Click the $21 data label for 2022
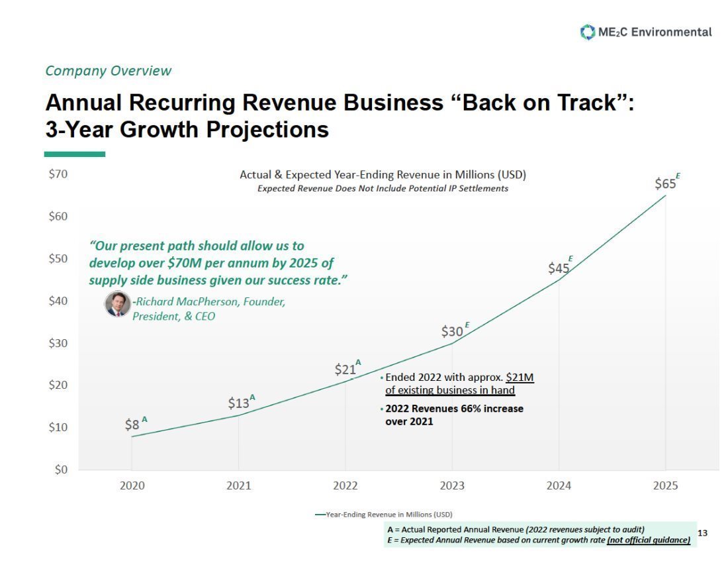Image resolution: width=728 pixels, height=563 pixels. [345, 369]
